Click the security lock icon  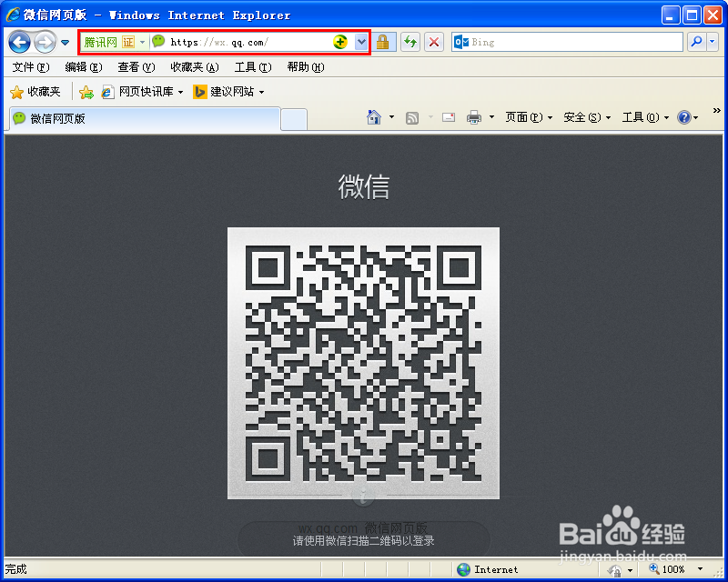382,42
